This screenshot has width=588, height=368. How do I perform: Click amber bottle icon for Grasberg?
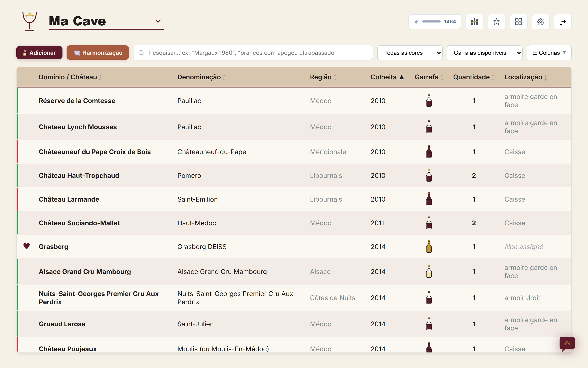(429, 246)
